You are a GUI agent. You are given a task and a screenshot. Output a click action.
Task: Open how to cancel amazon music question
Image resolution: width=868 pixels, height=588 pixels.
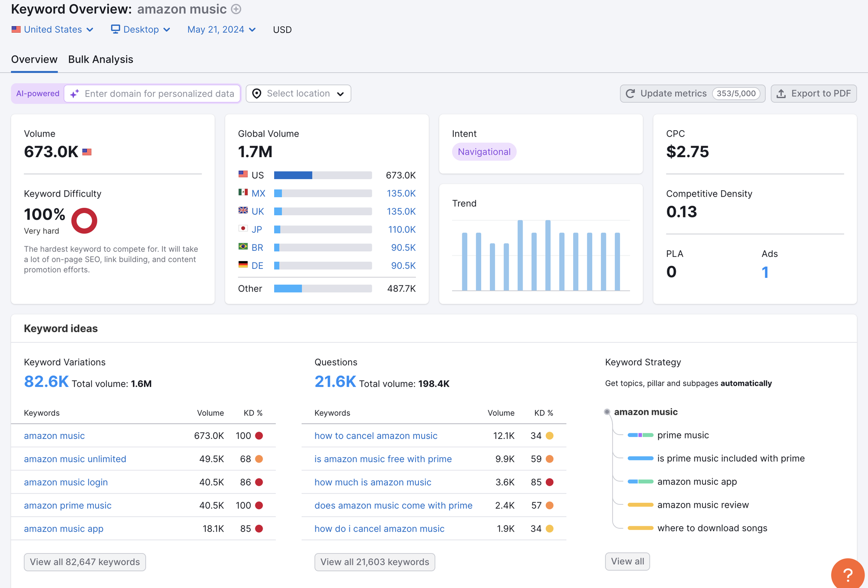click(376, 436)
